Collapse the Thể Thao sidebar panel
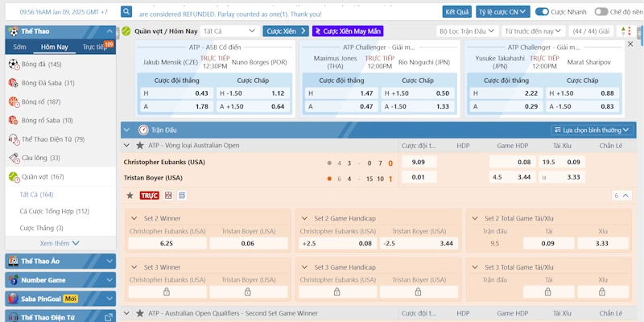The image size is (644, 322). [x=109, y=31]
